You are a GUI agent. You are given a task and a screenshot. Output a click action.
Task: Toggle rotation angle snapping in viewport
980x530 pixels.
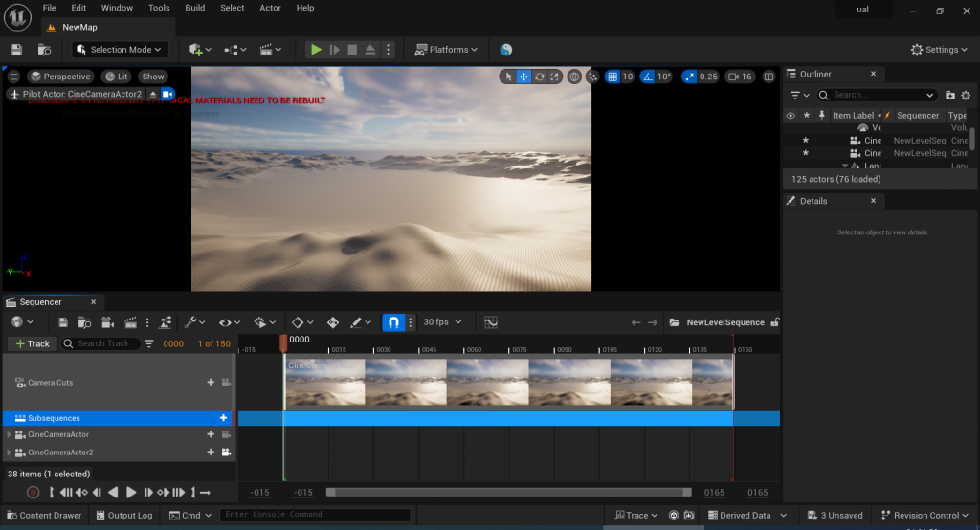(649, 77)
